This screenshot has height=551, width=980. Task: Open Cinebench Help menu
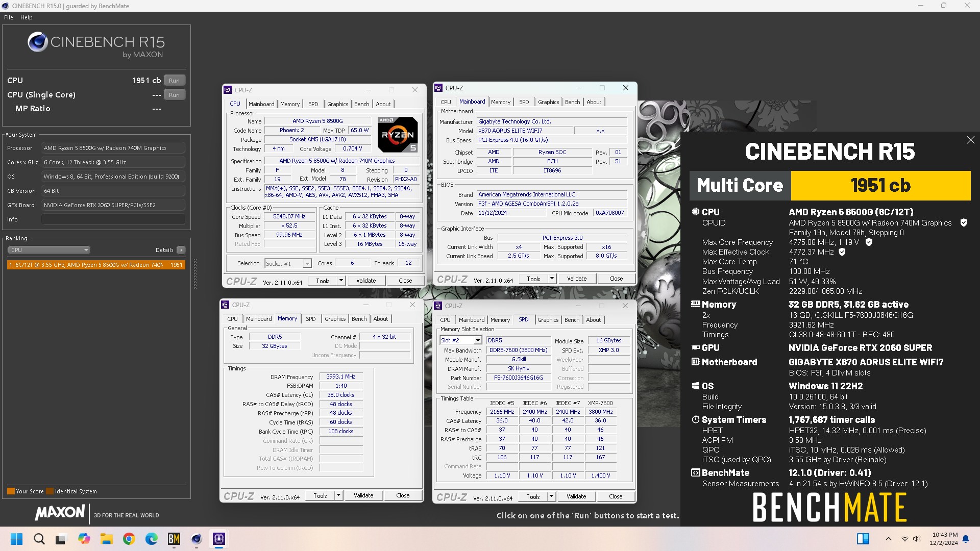pos(27,17)
